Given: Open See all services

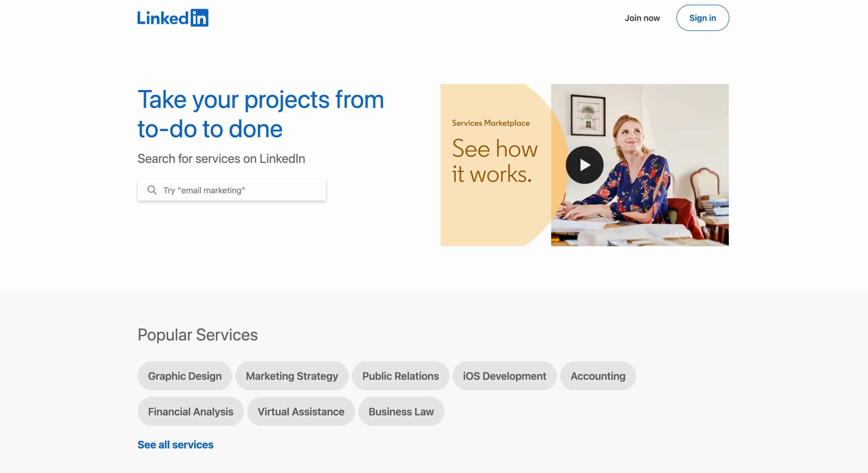Looking at the screenshot, I should 175,444.
